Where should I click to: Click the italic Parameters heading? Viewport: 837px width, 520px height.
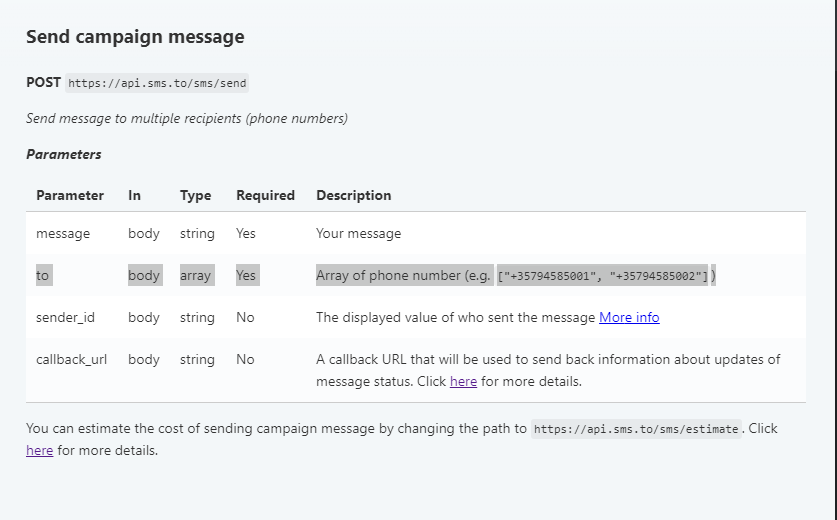coord(64,154)
